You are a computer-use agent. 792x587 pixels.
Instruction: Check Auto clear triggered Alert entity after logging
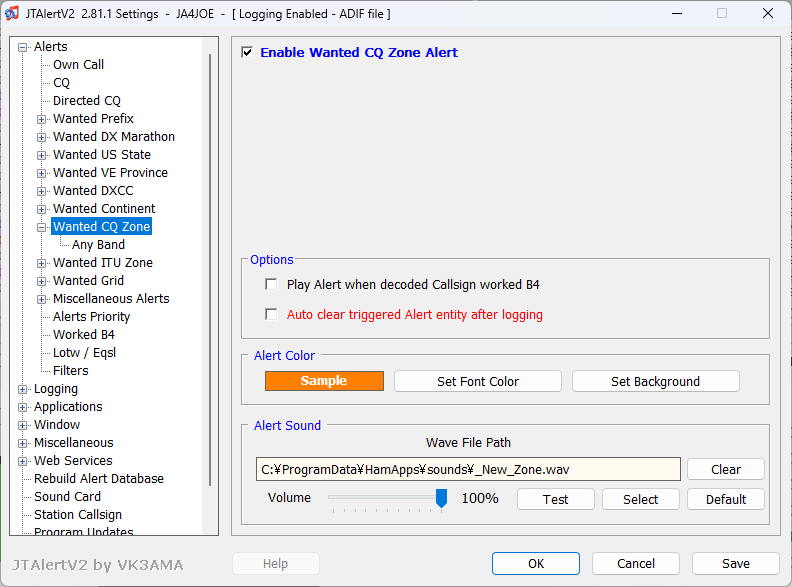coord(271,315)
